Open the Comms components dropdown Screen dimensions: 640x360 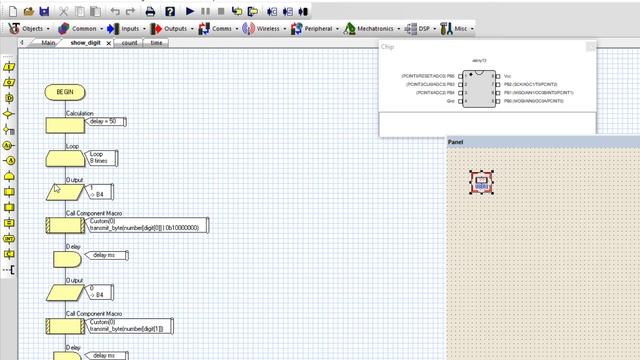point(218,29)
